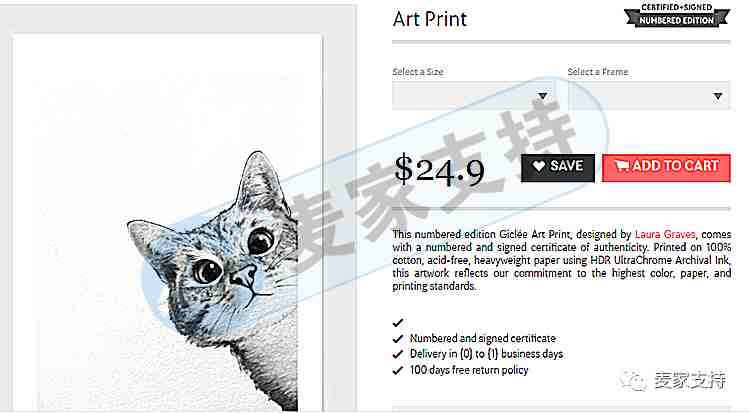Click the heart icon on SAVE button
Screen dimensions: 750x413
pyautogui.click(x=539, y=167)
